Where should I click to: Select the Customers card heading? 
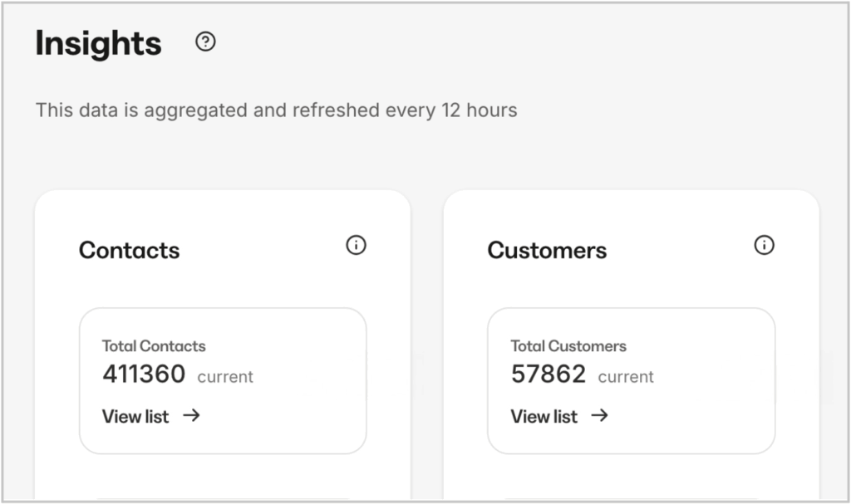click(x=547, y=250)
